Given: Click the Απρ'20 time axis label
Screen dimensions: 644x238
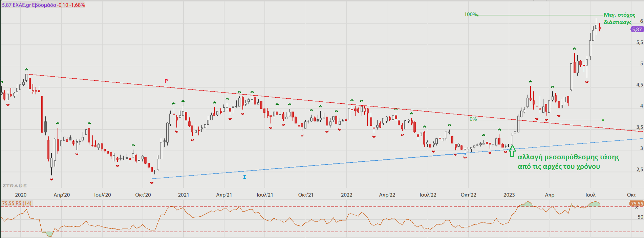Looking at the screenshot, I should pos(62,195).
